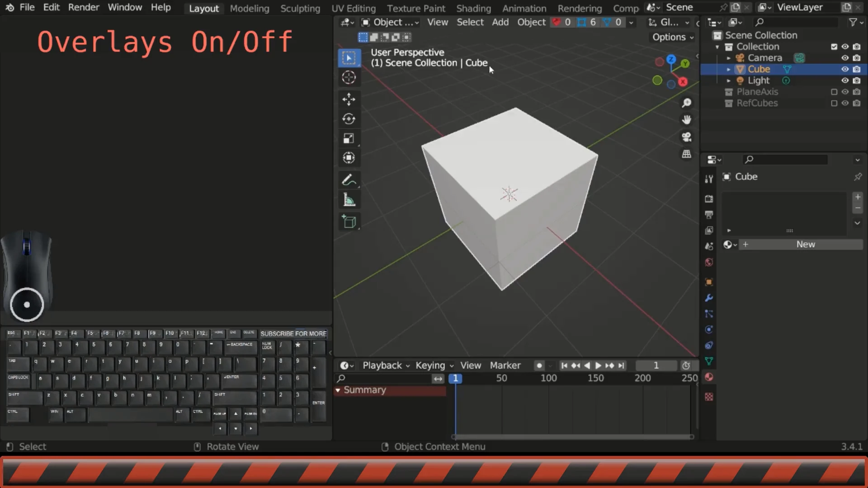Screen dimensions: 868x488
Task: Open the Particles properties tab
Action: (709, 314)
